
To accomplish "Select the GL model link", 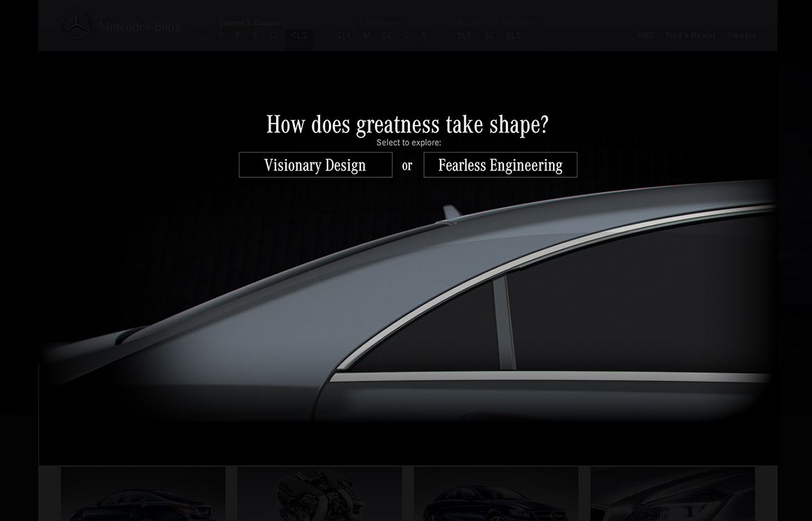I will pos(387,35).
